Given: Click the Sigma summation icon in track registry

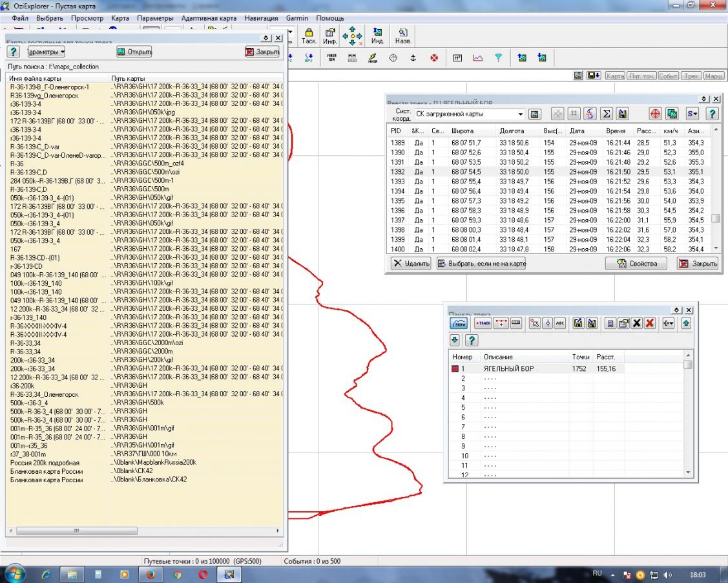Looking at the screenshot, I should click(x=606, y=114).
